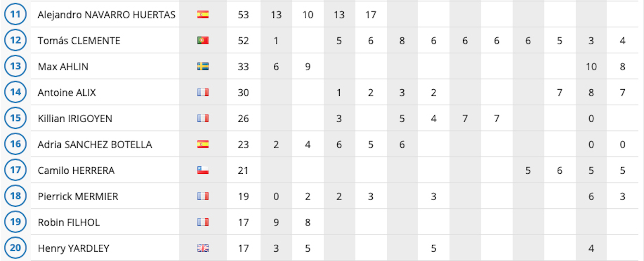Select Antoine ALIX rider name
Image resolution: width=644 pixels, height=261 pixels.
click(x=67, y=92)
